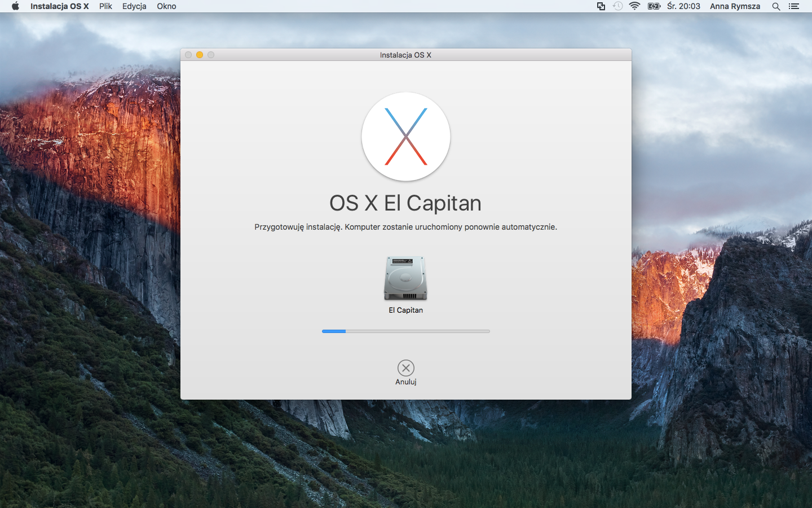The image size is (812, 508).
Task: Open the Apple menu
Action: pos(15,6)
